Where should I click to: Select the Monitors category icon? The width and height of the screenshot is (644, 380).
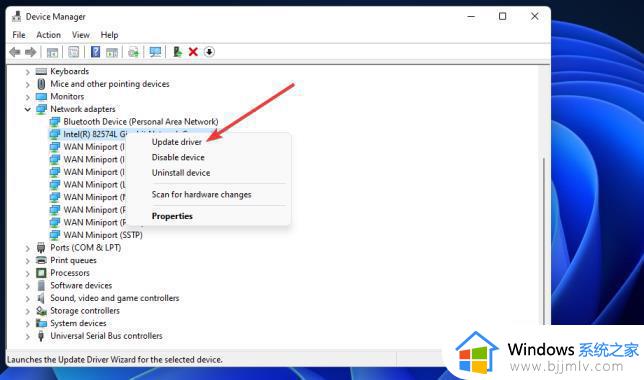41,97
